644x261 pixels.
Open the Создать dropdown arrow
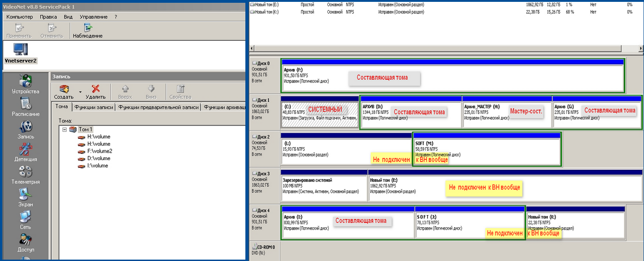[80, 92]
